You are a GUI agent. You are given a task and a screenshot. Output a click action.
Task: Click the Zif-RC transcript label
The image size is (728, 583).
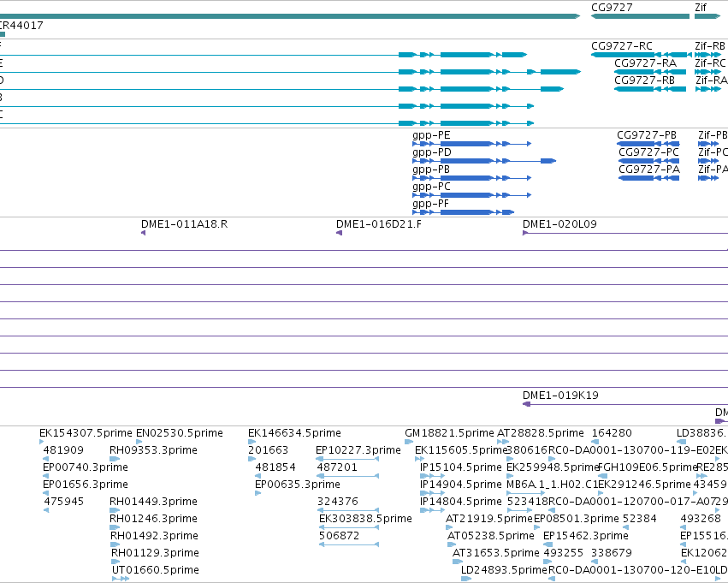[710, 63]
